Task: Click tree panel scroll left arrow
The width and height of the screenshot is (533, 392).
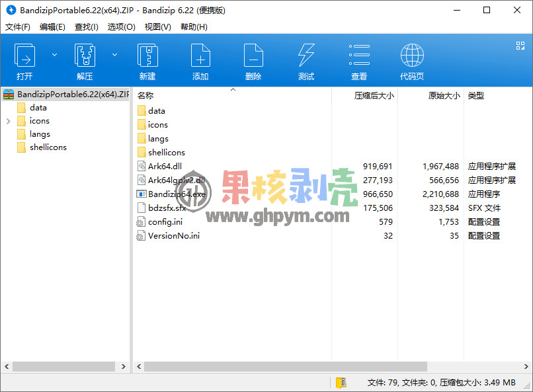Action: pos(7,366)
